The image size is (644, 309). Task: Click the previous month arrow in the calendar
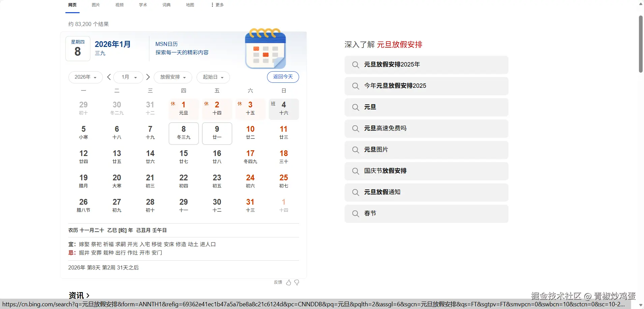click(108, 77)
